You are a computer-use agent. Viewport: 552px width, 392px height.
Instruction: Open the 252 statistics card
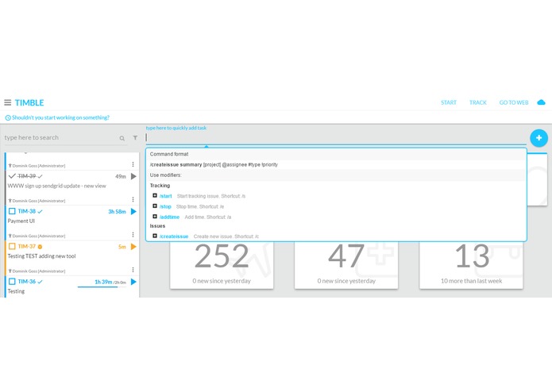click(222, 265)
